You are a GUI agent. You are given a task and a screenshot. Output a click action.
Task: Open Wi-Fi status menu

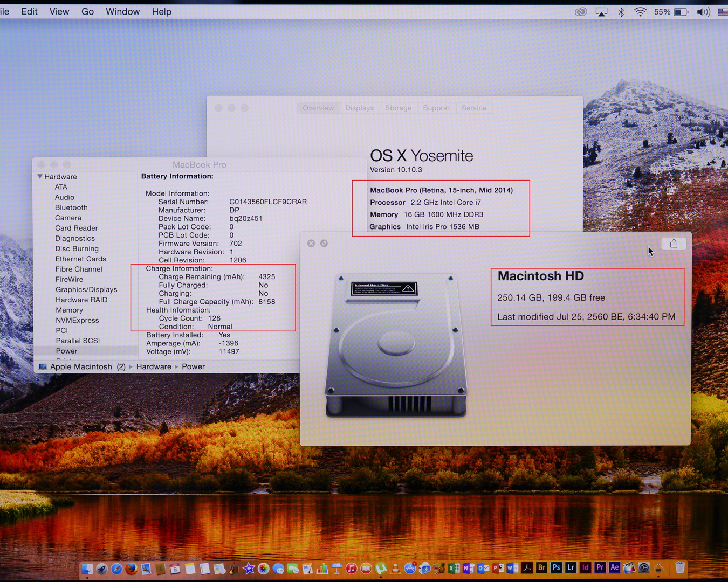coord(640,12)
